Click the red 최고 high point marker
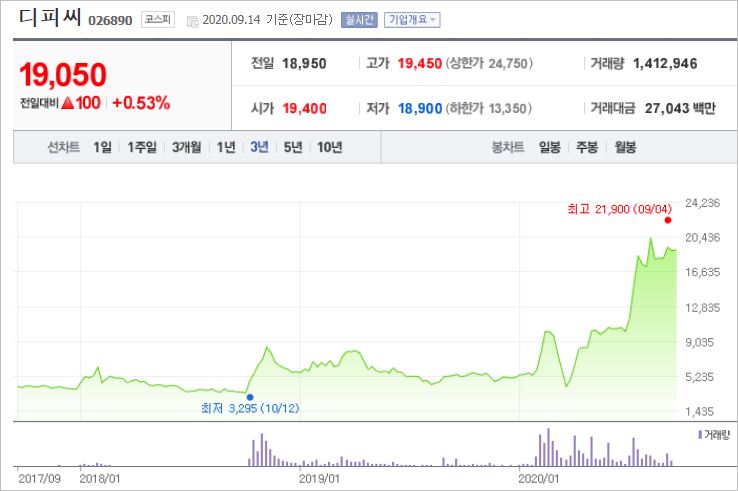The height and width of the screenshot is (491, 738). click(x=667, y=220)
